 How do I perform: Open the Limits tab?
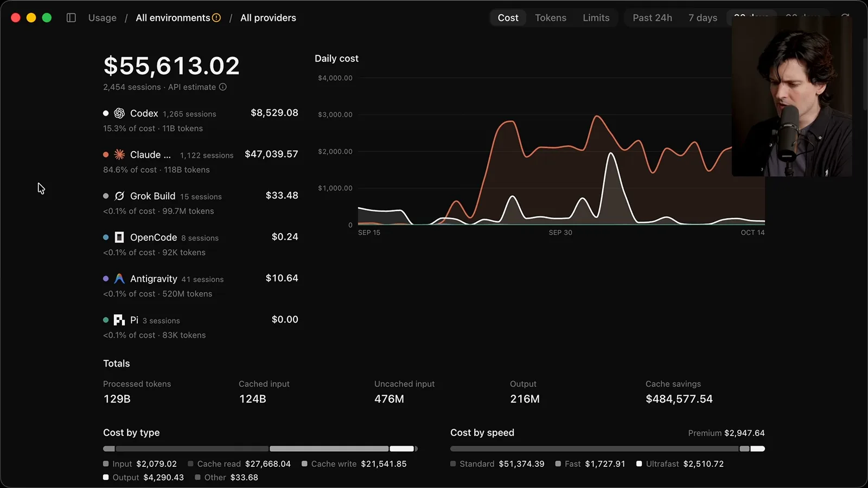point(596,18)
